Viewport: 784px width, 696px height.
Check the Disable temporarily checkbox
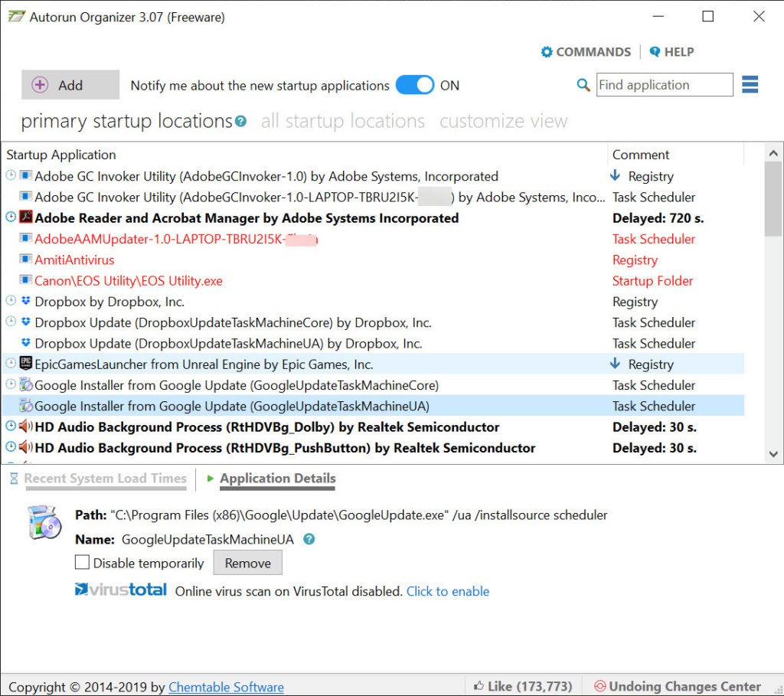coord(83,563)
